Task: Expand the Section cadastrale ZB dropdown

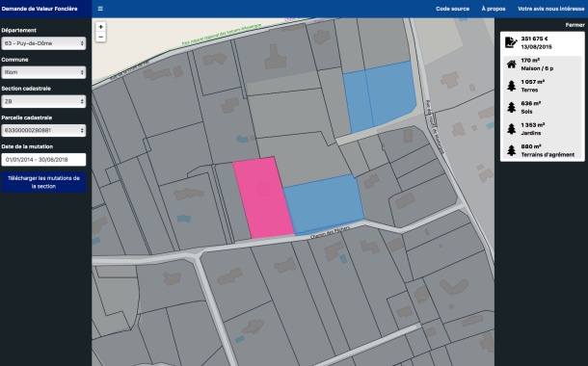Action: click(x=43, y=101)
